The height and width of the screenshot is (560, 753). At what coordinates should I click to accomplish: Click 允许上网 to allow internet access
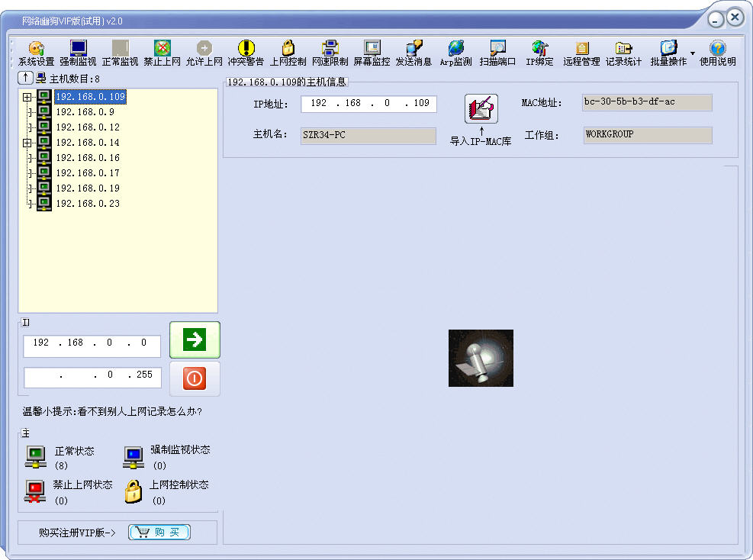[204, 52]
